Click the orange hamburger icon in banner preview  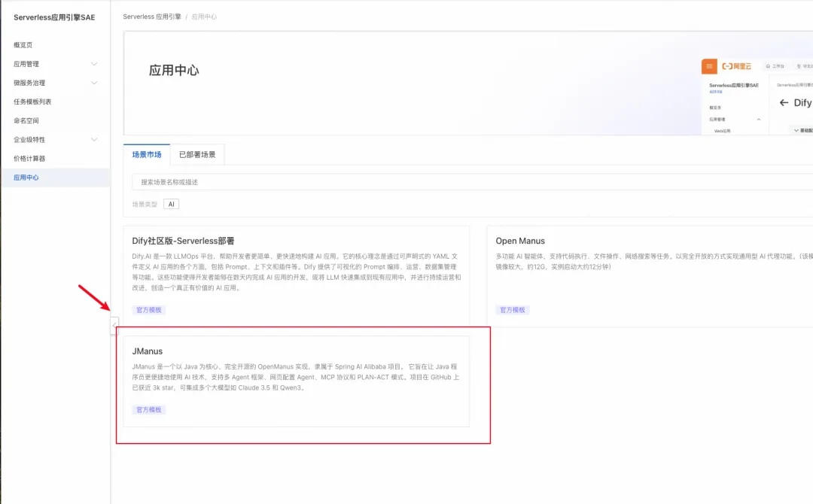pyautogui.click(x=709, y=66)
